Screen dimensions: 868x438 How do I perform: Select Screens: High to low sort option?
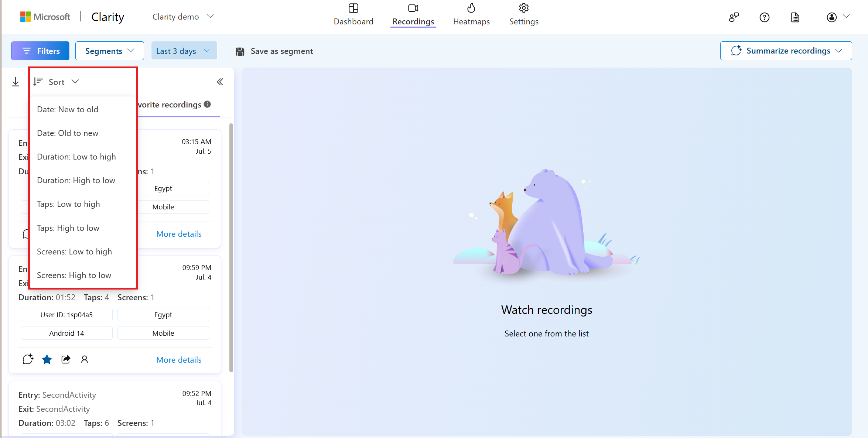click(x=74, y=275)
